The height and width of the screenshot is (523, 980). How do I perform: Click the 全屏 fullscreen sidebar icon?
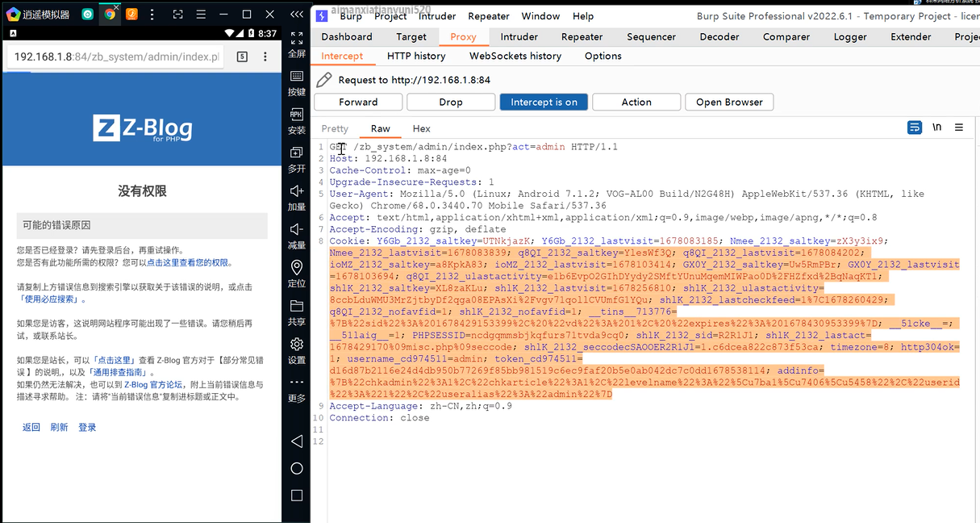(x=297, y=44)
